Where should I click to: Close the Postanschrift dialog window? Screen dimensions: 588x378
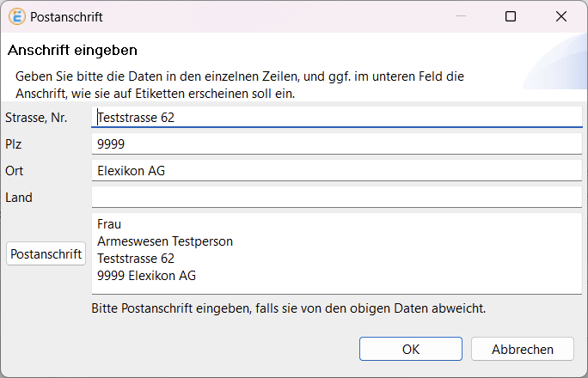click(x=561, y=16)
